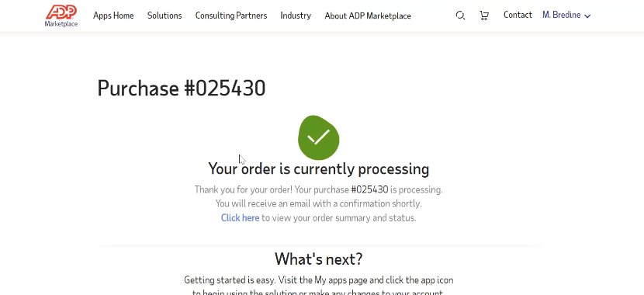Image resolution: width=644 pixels, height=295 pixels.
Task: Expand the chevron beside M. Bredine
Action: point(587,16)
